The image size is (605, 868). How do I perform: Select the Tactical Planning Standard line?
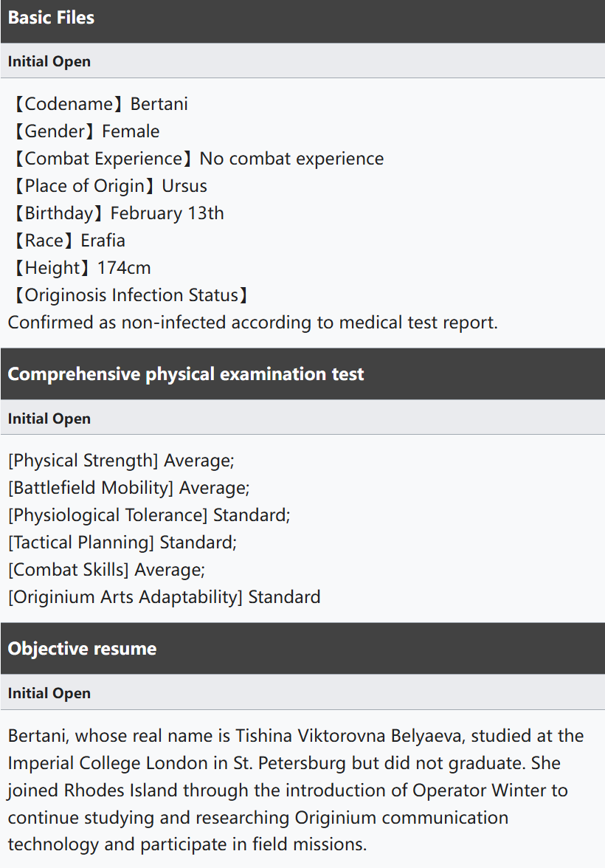[122, 542]
